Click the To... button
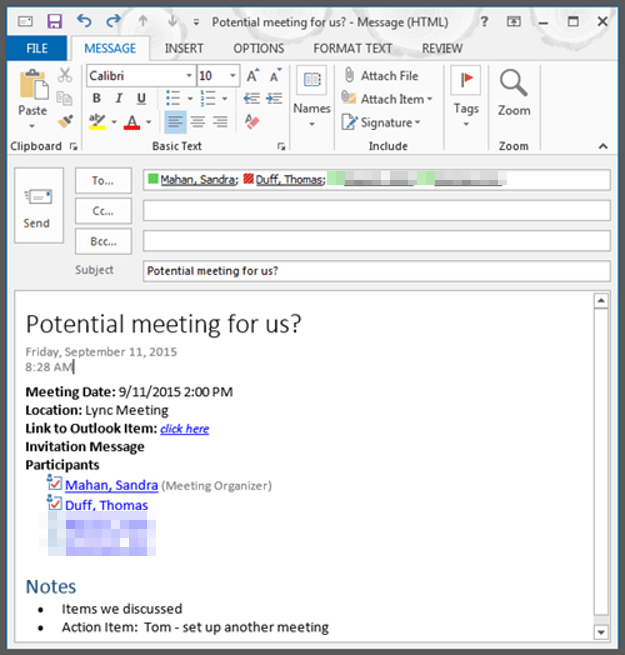625x655 pixels. [103, 180]
